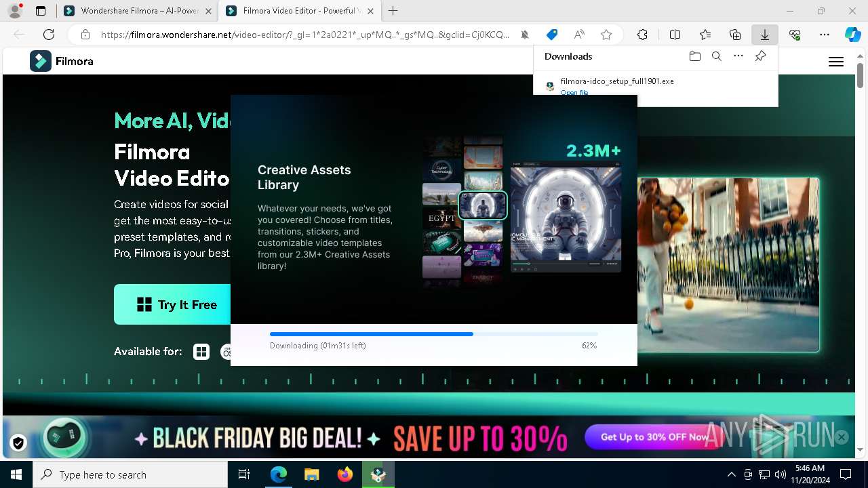
Task: Open the shopping price tag icon
Action: (552, 35)
